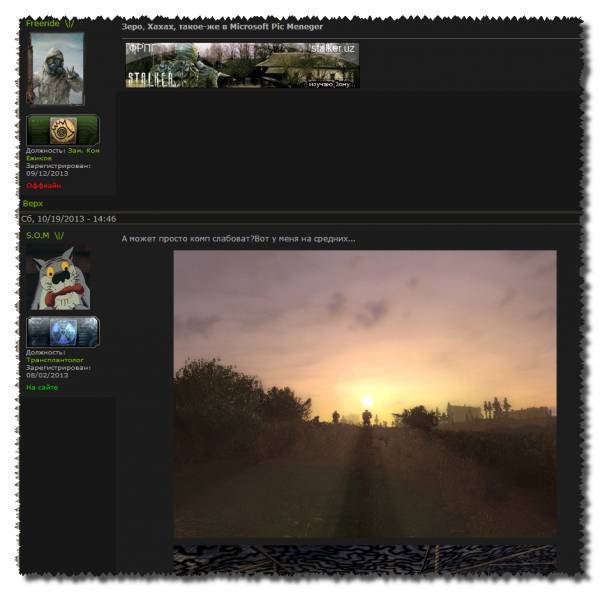
Task: Click the S.O.M wolf cartoon avatar
Action: click(x=58, y=278)
